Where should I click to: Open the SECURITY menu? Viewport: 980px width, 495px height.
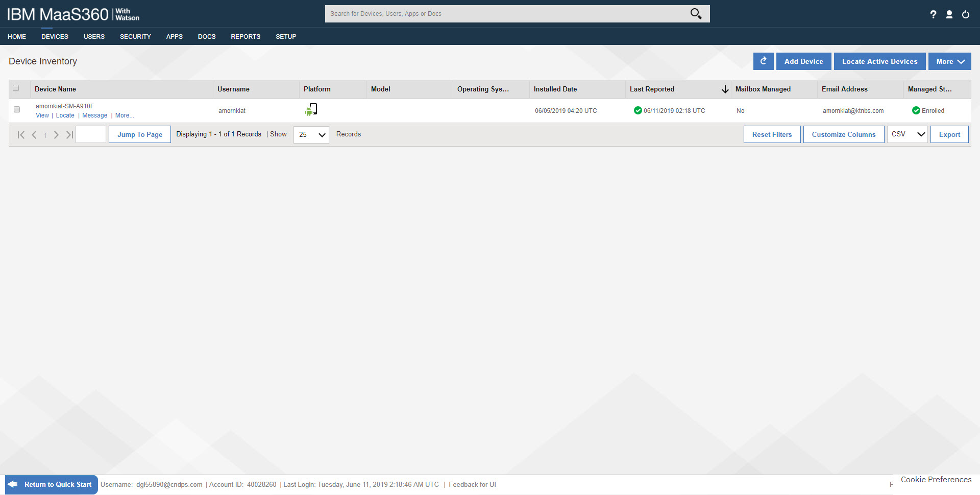[x=135, y=37]
